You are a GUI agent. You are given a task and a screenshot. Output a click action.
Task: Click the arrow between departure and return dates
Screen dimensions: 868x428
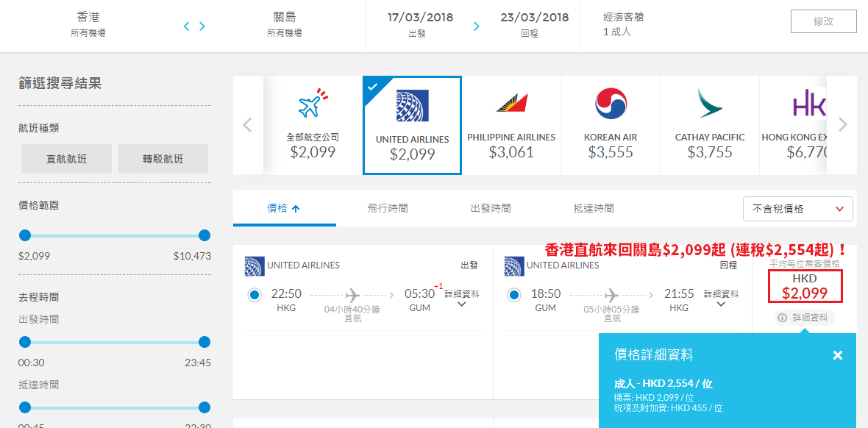[477, 26]
